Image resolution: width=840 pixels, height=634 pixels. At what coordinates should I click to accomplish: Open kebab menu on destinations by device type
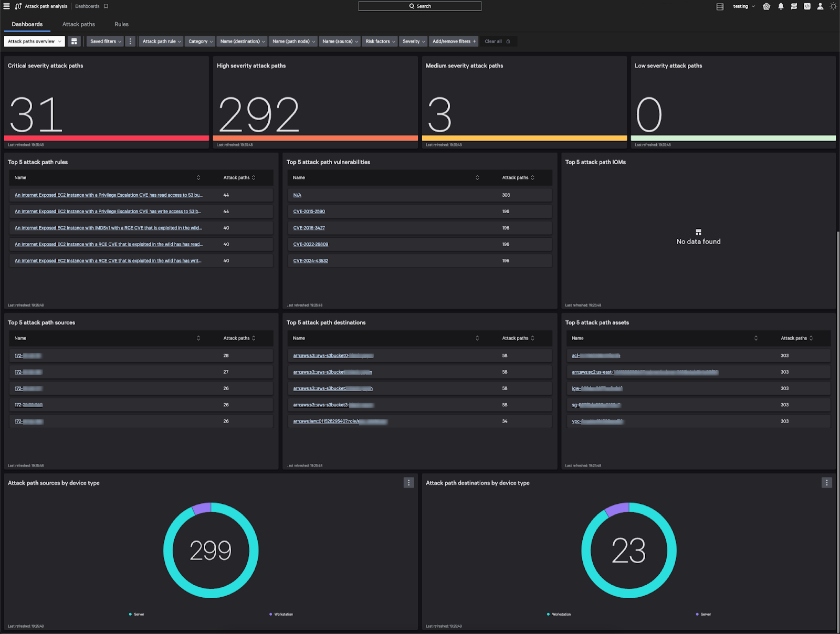click(826, 483)
